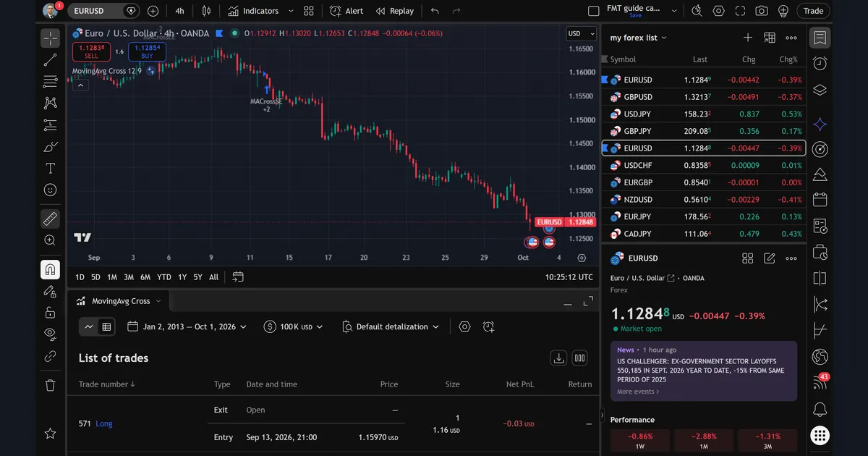Select the trend line drawing tool
This screenshot has width=868, height=456.
pos(50,60)
